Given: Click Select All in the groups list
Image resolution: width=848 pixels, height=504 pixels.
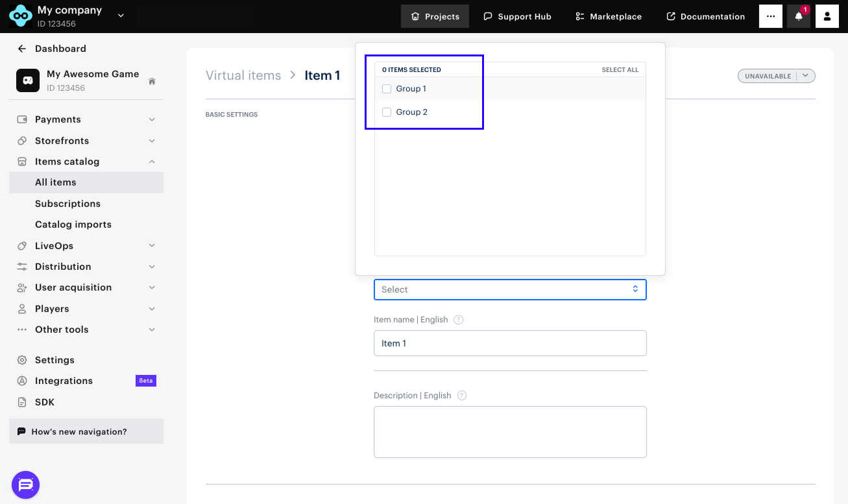Looking at the screenshot, I should 620,69.
